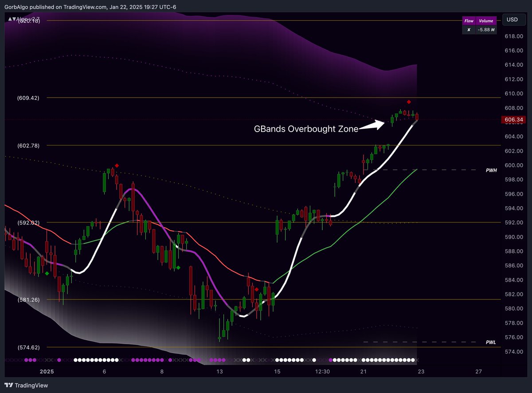Click the (620.18) level label
532x393 pixels.
point(28,20)
